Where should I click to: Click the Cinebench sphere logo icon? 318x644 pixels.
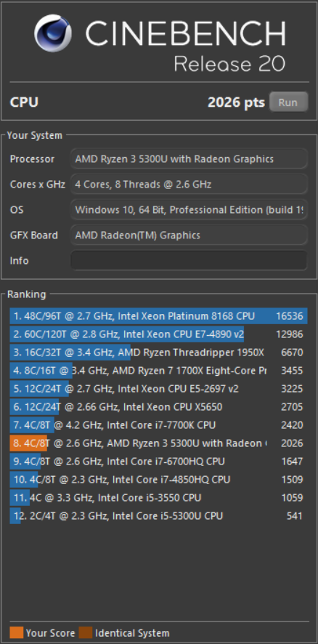click(52, 33)
